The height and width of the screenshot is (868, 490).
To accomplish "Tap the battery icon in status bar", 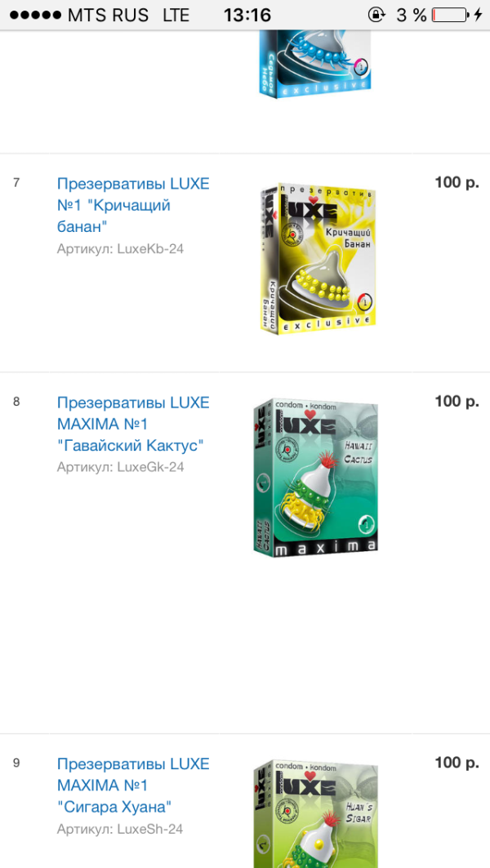I will point(450,15).
